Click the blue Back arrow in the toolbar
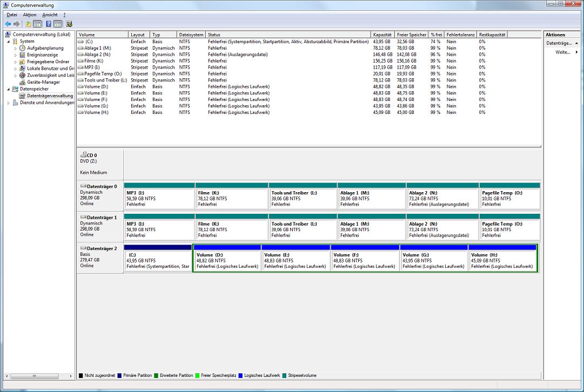Screen dimensions: 584x392 tap(8, 24)
